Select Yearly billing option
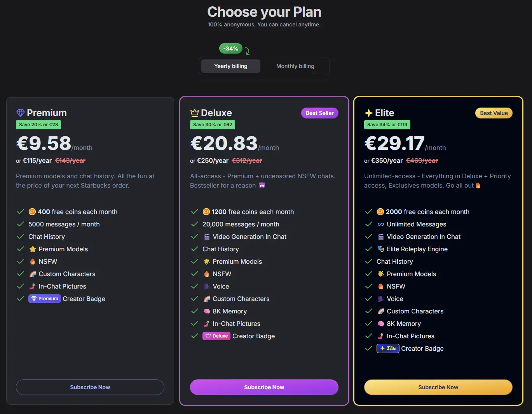 231,66
